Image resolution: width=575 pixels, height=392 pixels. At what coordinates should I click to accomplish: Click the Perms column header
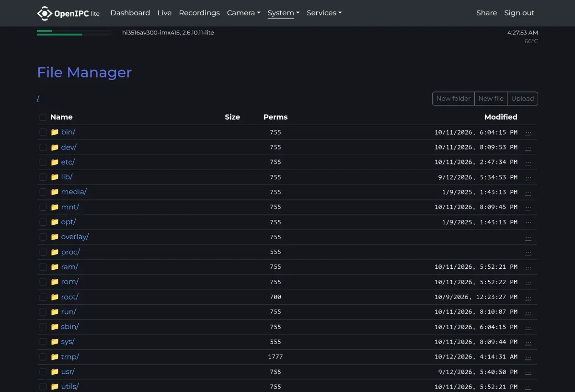[x=276, y=117]
